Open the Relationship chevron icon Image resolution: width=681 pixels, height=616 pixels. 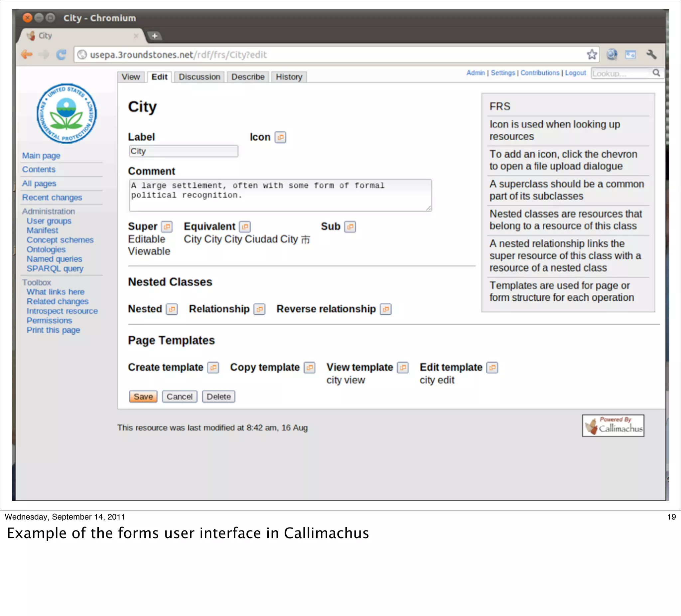[x=259, y=309]
